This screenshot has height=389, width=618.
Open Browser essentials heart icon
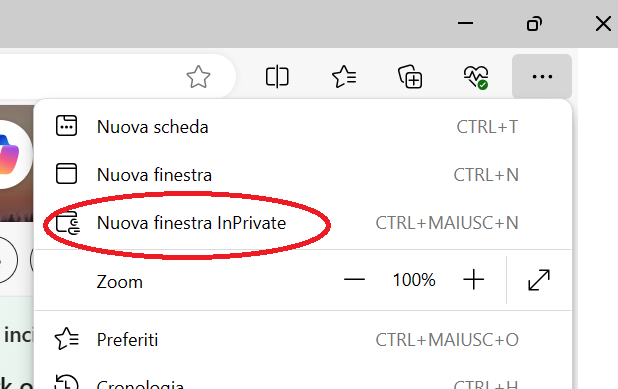[x=476, y=77]
